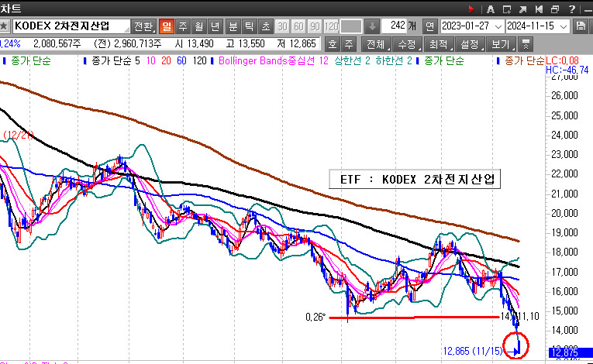The height and width of the screenshot is (364, 593).
Task: Expand the end date 2024-11-15 dropdown
Action: 564,26
